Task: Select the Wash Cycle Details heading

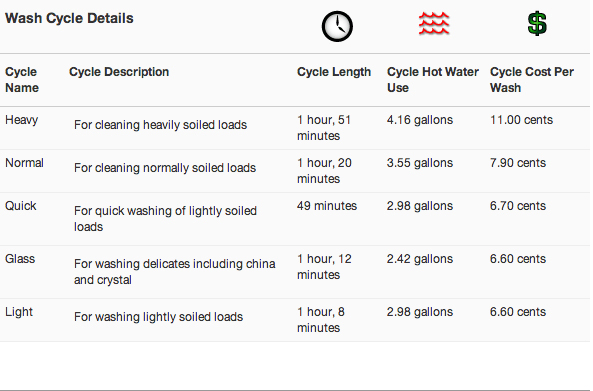Action: click(x=69, y=18)
